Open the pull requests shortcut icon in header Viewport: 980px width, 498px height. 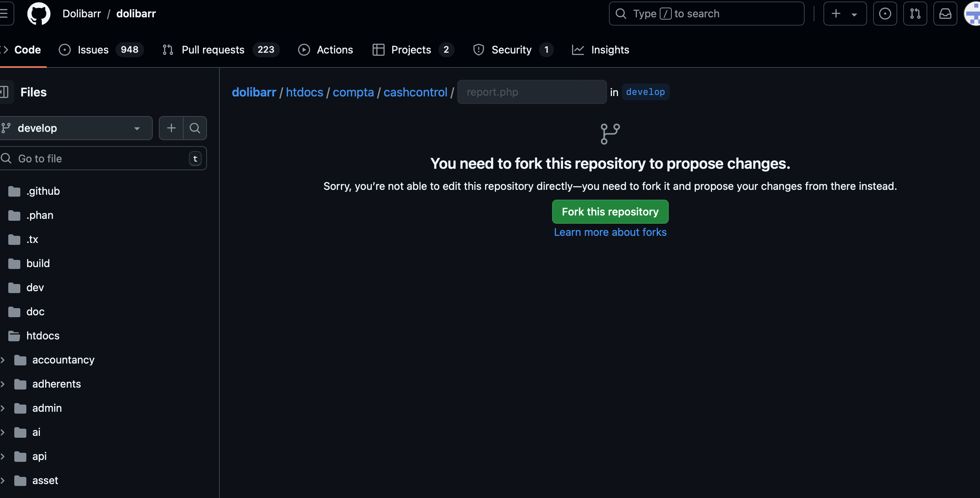[x=915, y=14]
